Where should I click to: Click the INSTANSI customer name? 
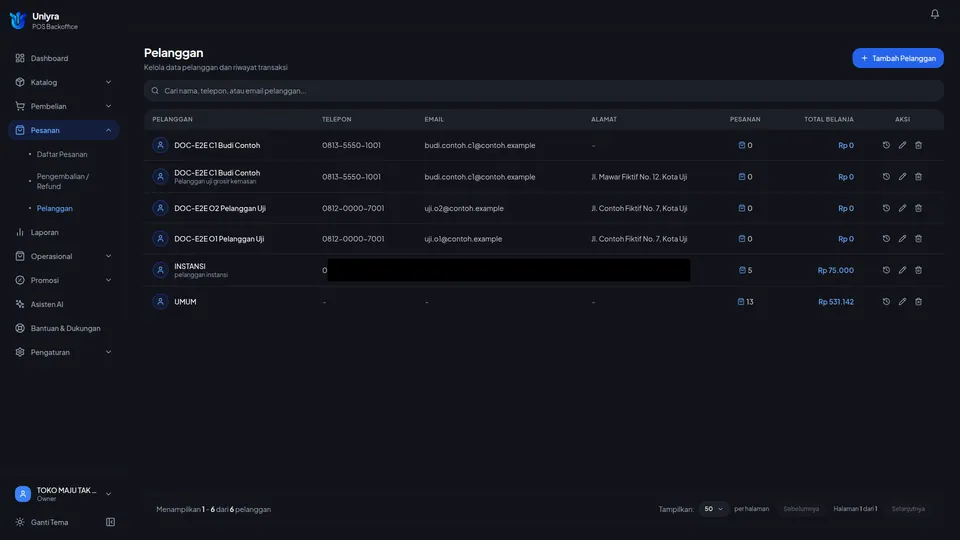tap(190, 266)
